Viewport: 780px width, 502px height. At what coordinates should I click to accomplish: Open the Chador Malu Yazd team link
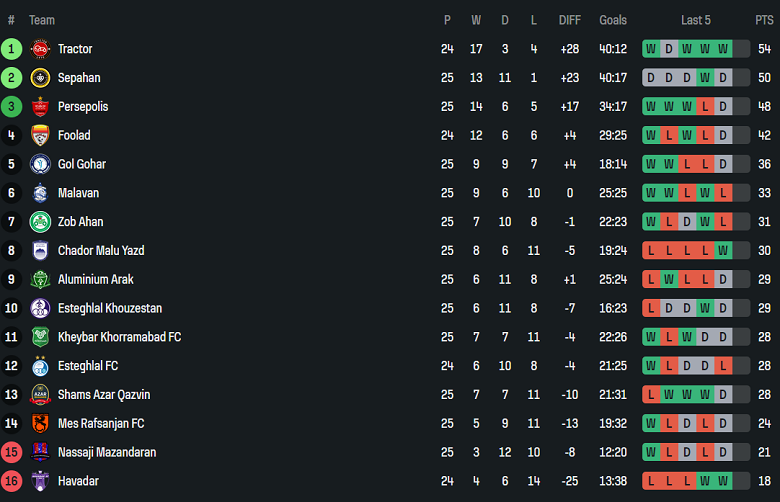click(x=101, y=251)
